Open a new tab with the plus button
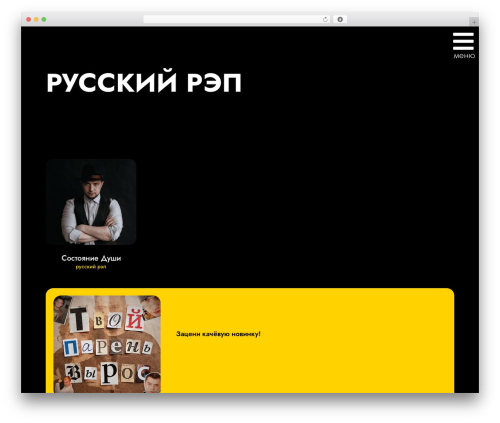This screenshot has width=500, height=423. pos(474,22)
